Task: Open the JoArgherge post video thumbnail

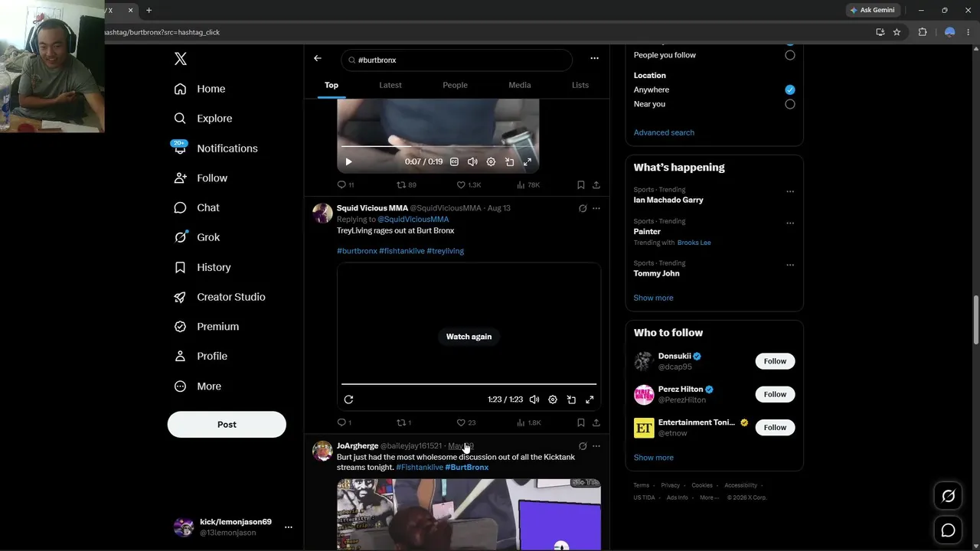Action: pos(469,514)
